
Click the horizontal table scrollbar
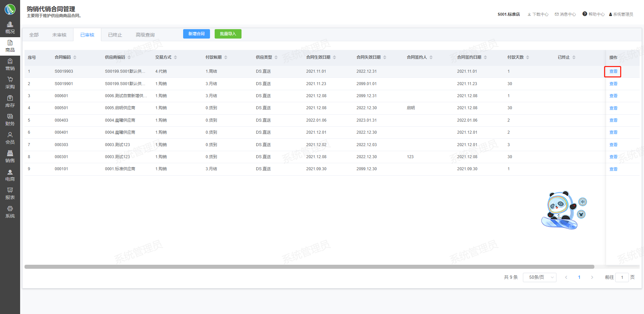pos(309,267)
